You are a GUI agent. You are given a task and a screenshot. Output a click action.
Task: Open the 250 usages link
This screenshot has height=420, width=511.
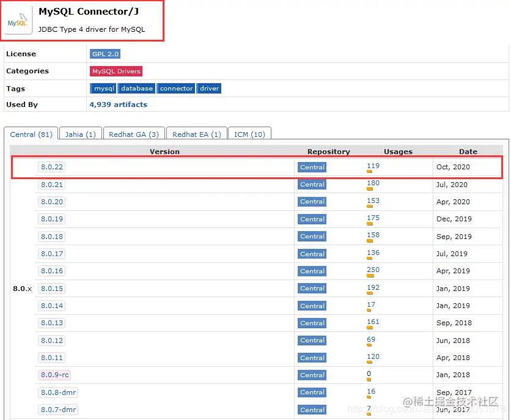[x=373, y=270]
